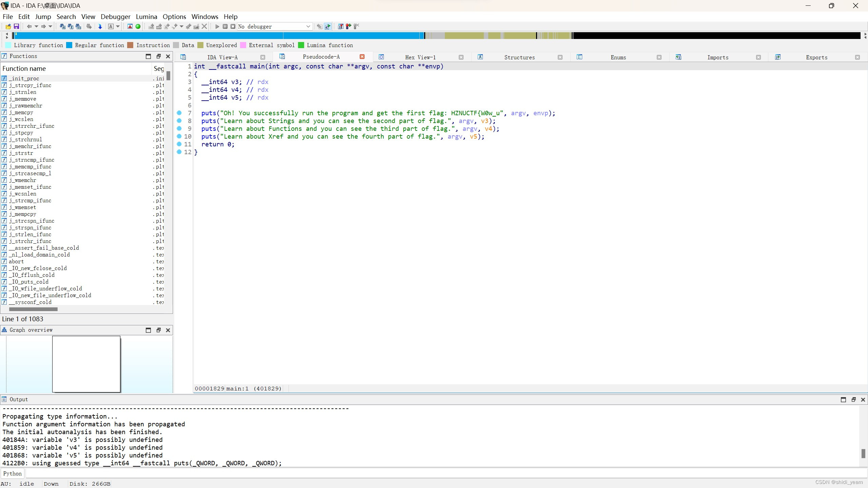The height and width of the screenshot is (488, 868).
Task: Click the jump-back navigation arrow icon
Action: pyautogui.click(x=30, y=26)
